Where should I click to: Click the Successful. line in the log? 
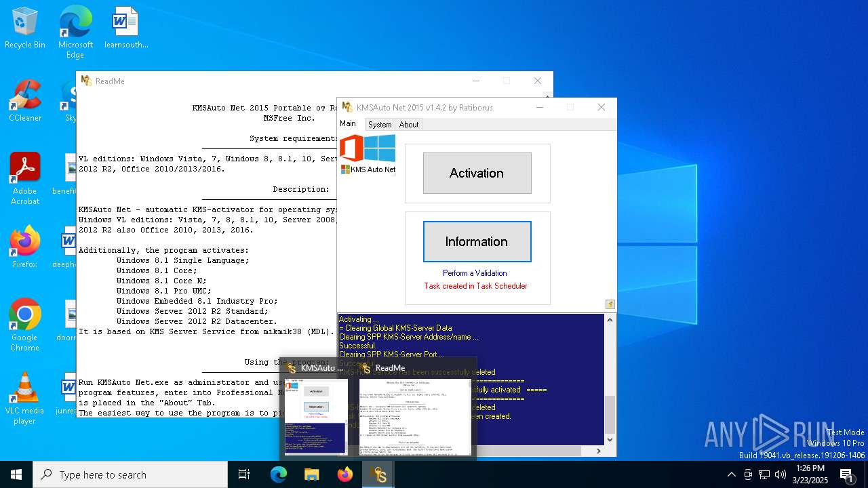coord(357,346)
